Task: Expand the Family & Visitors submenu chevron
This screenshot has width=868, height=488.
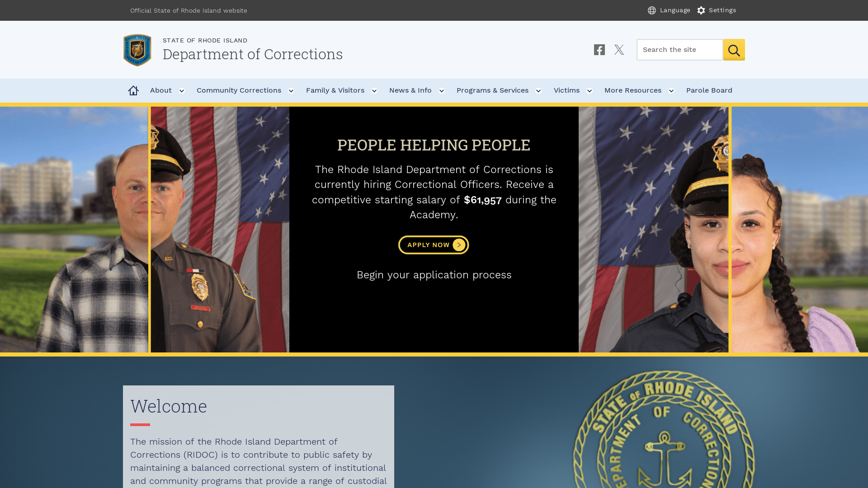Action: [374, 91]
